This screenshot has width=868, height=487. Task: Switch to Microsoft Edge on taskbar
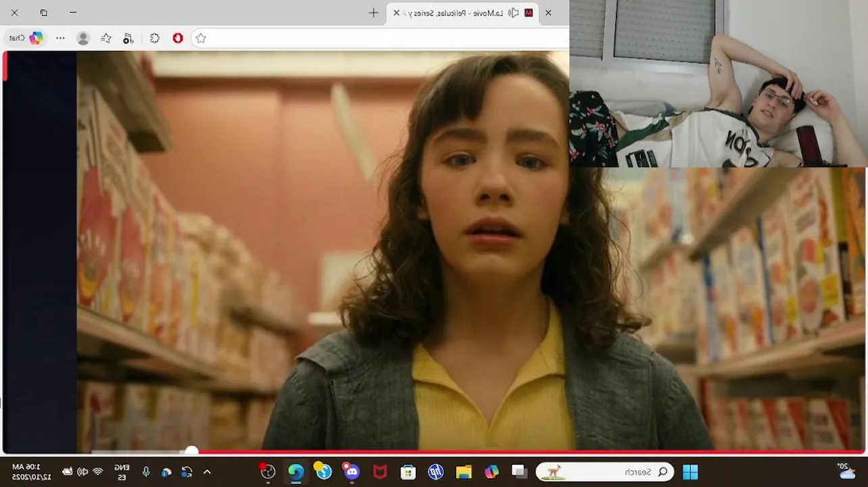[295, 471]
